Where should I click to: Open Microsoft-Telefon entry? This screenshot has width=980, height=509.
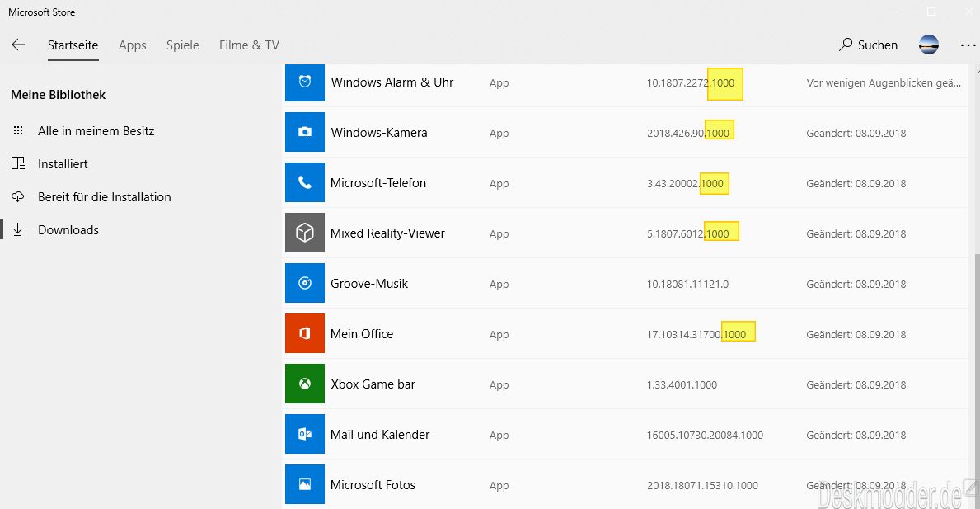coord(378,182)
